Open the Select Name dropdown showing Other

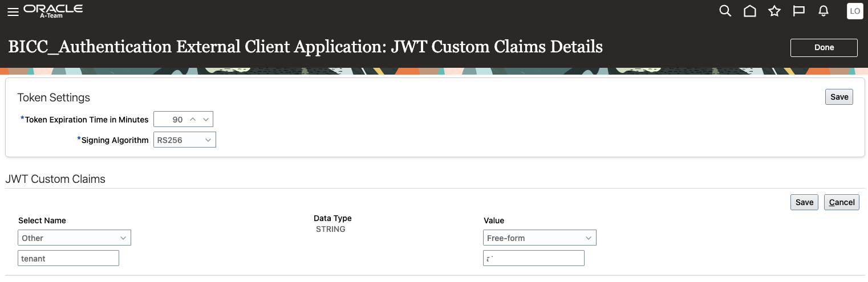(75, 238)
